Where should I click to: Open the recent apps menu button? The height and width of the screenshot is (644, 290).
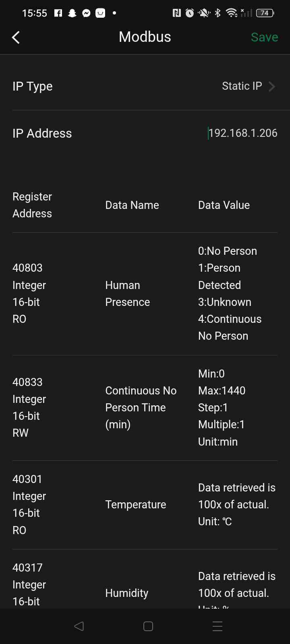pos(217,626)
